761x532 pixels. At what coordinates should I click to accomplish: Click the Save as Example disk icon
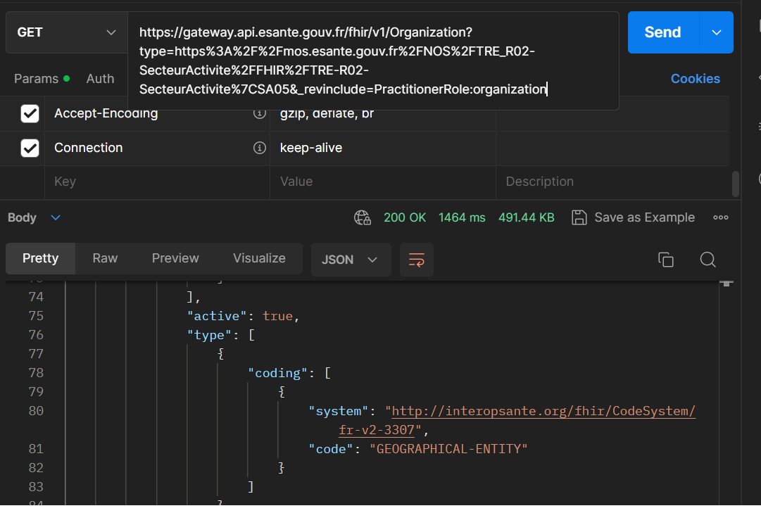point(579,218)
